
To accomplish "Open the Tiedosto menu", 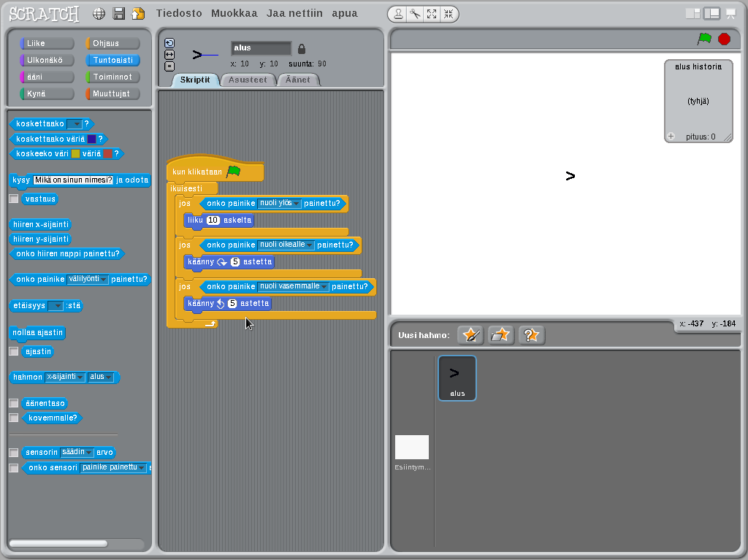I will pos(179,13).
